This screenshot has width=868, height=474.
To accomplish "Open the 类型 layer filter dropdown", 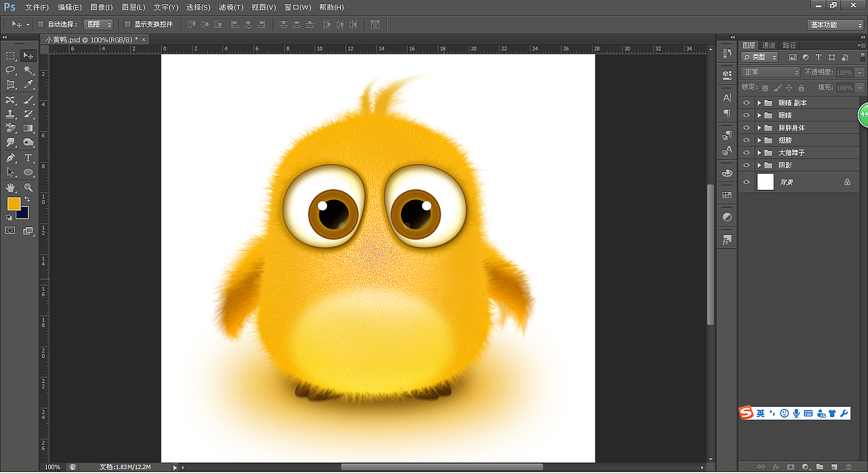I will pyautogui.click(x=760, y=58).
